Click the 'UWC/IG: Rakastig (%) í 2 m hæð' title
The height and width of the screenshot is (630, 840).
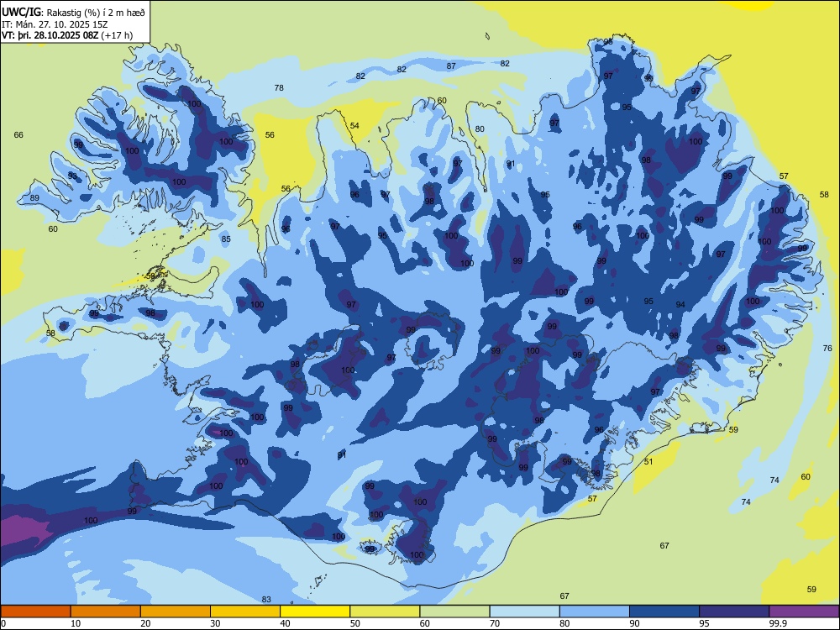point(73,12)
